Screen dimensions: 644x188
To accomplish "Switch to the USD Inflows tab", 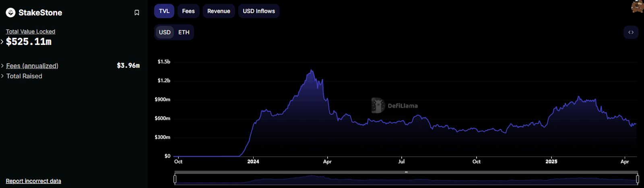I will tap(259, 11).
